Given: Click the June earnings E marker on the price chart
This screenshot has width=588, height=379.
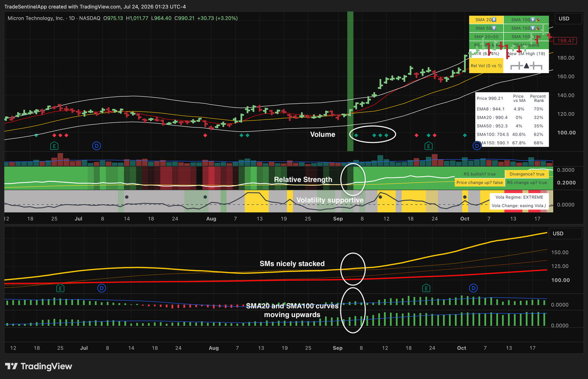Looking at the screenshot, I should pyautogui.click(x=54, y=146).
